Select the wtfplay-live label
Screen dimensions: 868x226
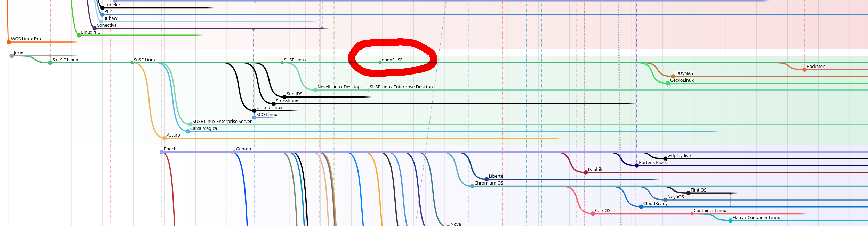(x=679, y=156)
